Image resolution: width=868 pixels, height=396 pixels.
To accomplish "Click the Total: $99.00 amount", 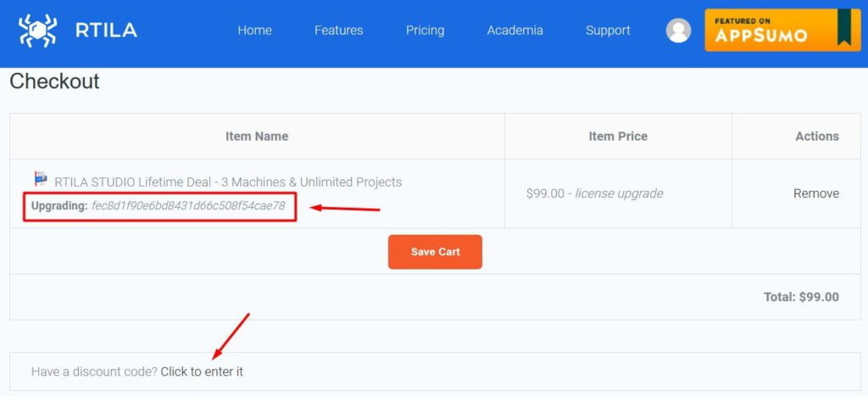I will pyautogui.click(x=801, y=297).
